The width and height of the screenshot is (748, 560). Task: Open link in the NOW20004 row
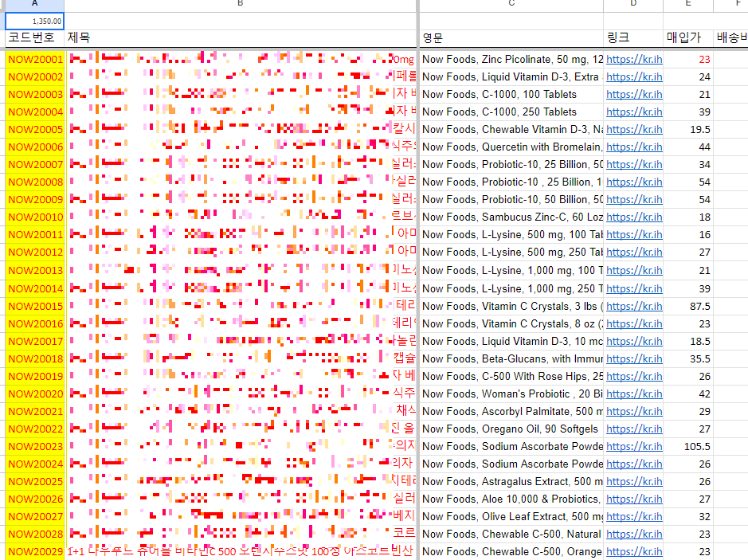point(634,112)
